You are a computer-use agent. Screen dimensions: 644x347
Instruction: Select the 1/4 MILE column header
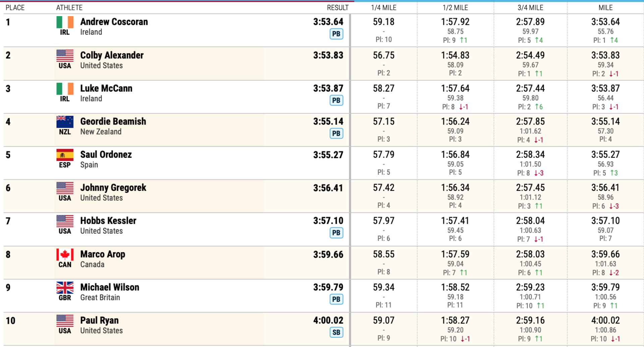coord(383,8)
